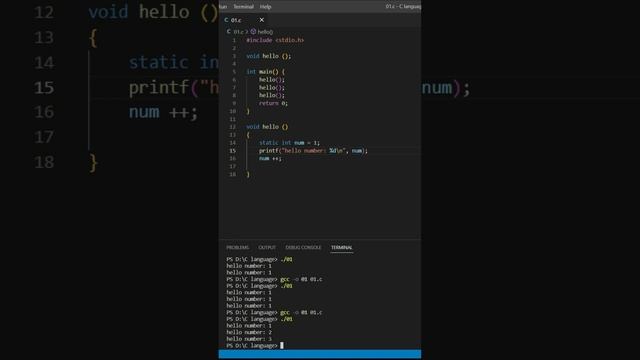Click the '01.c - C language' window title
Screen dimensions: 640x360
[x=403, y=7]
